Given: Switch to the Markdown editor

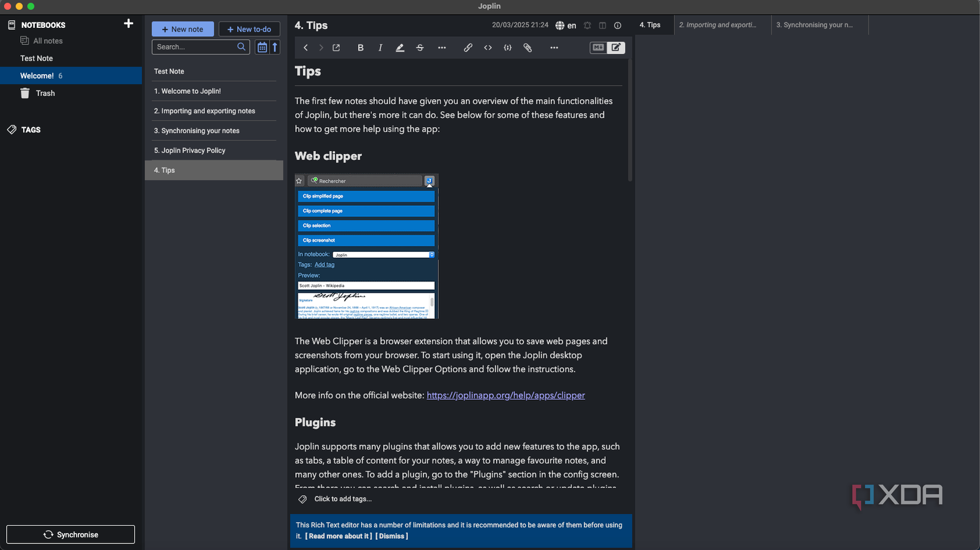Looking at the screenshot, I should pyautogui.click(x=598, y=48).
